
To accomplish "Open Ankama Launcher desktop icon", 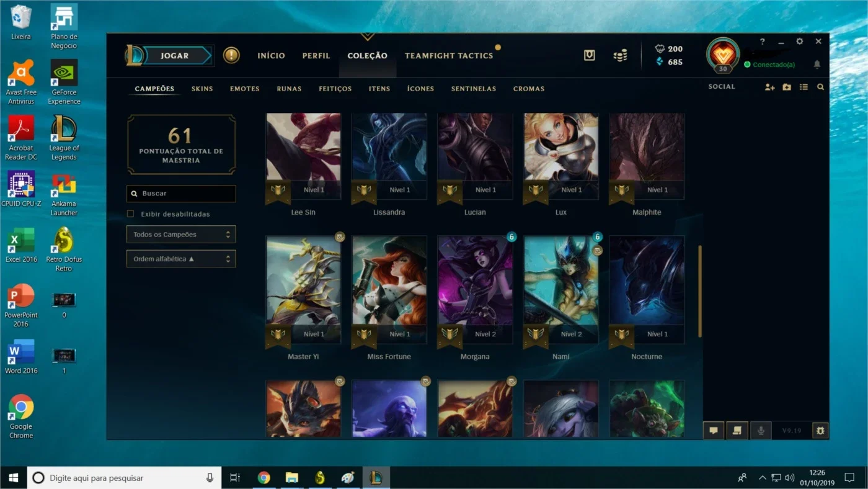I will coord(64,194).
